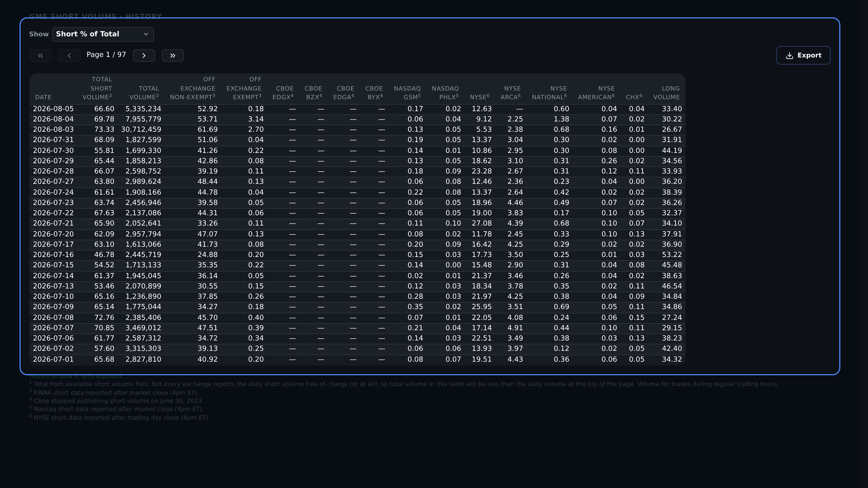This screenshot has width=868, height=488.
Task: Click the CHX column header
Action: 634,97
